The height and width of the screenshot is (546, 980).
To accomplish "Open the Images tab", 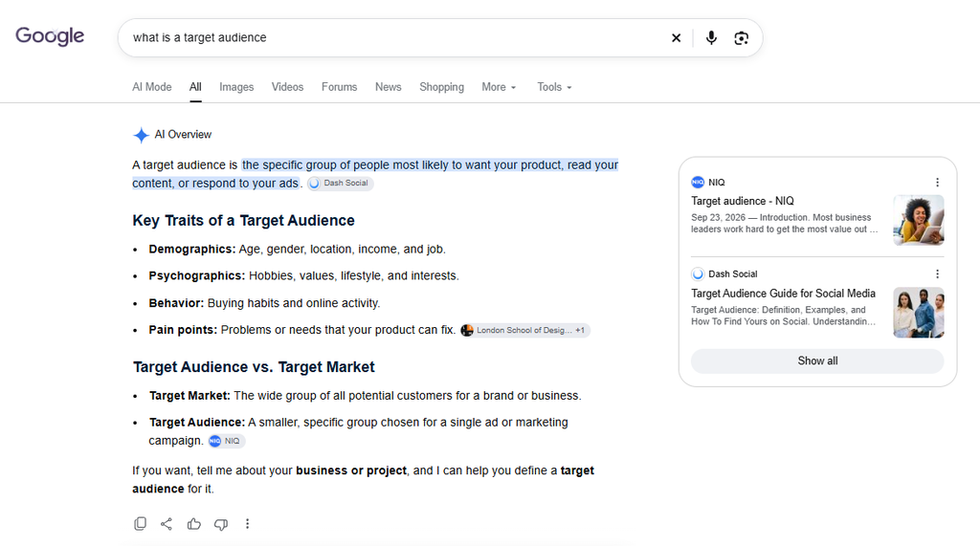I will 236,87.
